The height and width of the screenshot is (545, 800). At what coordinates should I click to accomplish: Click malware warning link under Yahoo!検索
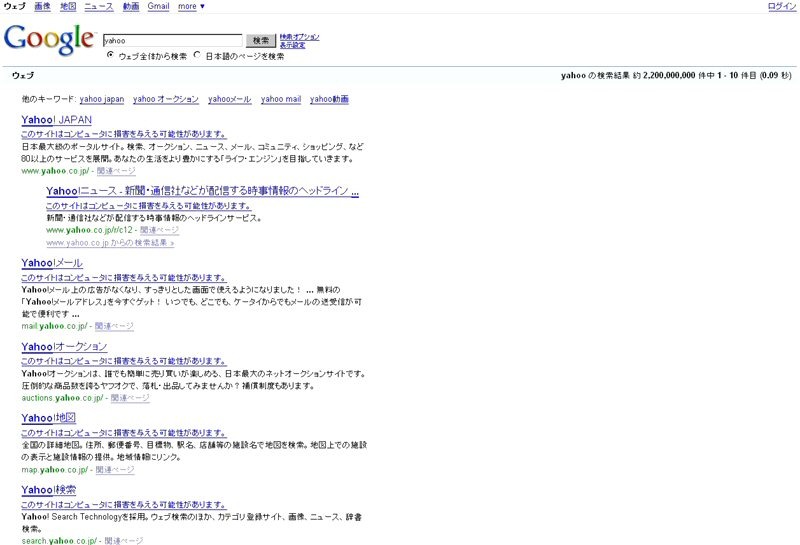tap(124, 505)
